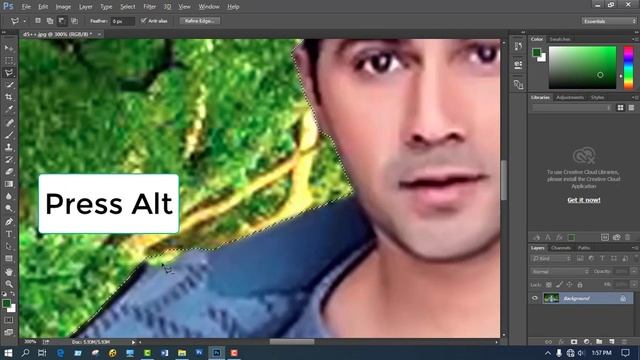Open the Select menu
Viewport: 640px width, 360px height.
(x=127, y=7)
